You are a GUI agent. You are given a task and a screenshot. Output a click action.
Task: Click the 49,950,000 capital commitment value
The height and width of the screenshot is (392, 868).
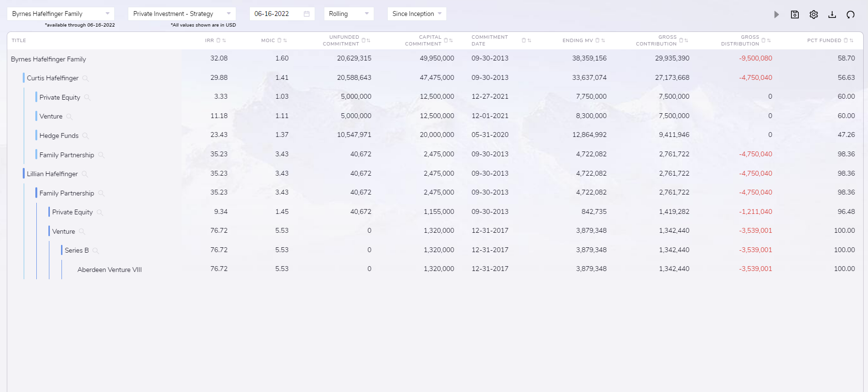click(x=437, y=58)
